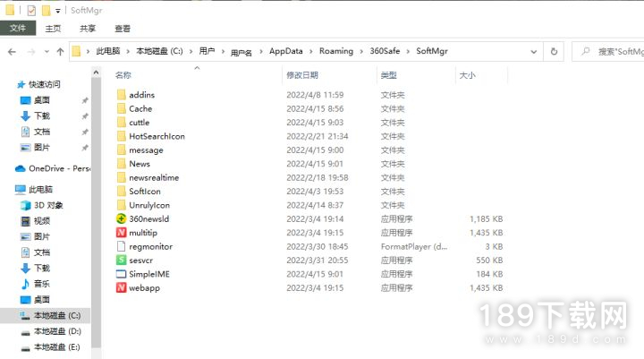The image size is (644, 359).
Task: Select 此电脑 in navigation pane
Action: coord(40,190)
